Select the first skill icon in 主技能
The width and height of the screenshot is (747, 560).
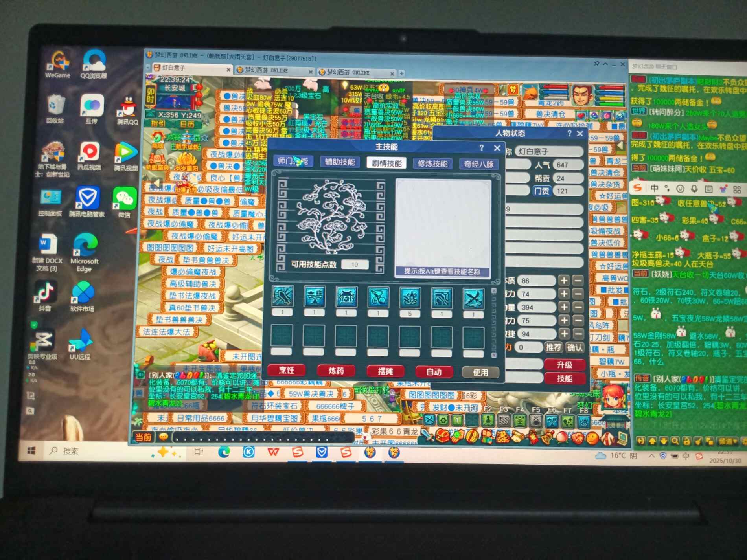click(282, 297)
